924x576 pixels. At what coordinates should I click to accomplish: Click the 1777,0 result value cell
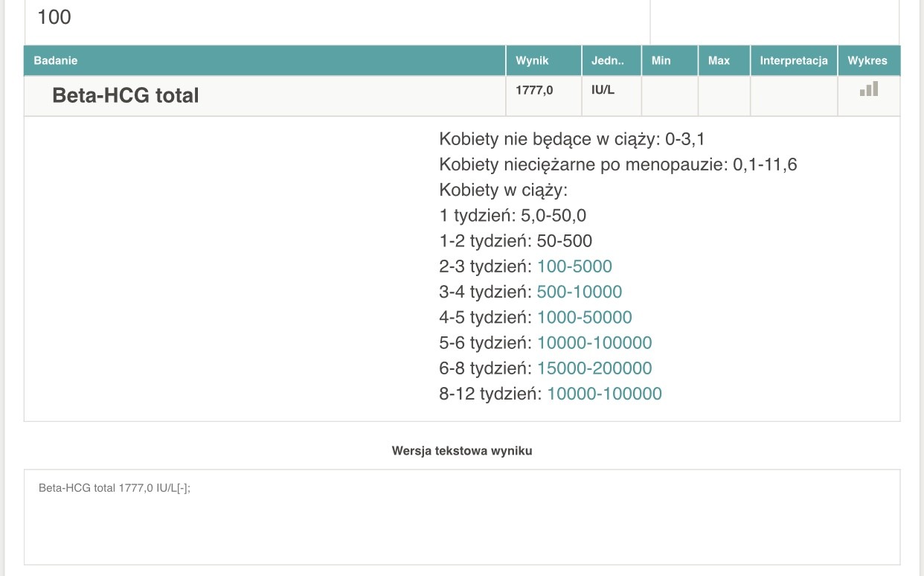point(534,90)
